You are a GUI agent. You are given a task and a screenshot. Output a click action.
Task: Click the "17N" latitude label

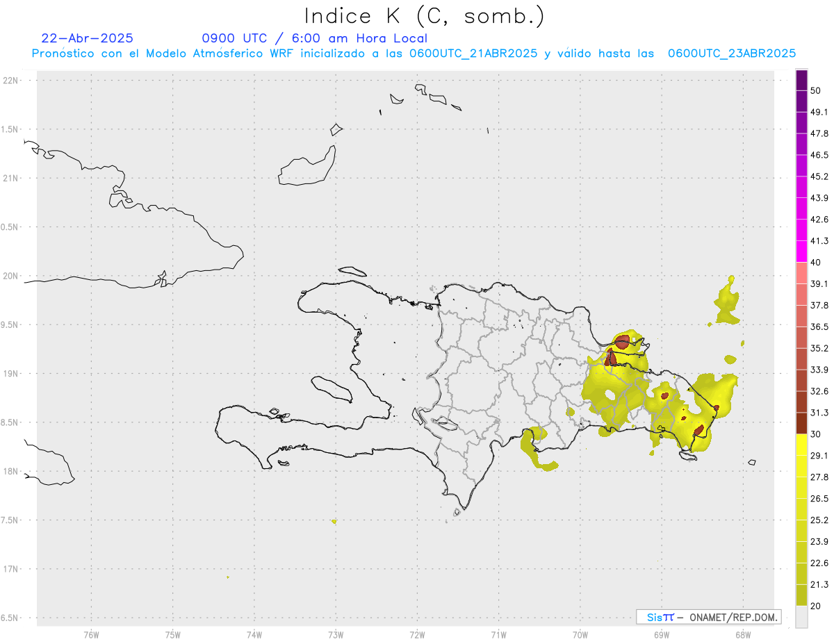click(x=12, y=569)
